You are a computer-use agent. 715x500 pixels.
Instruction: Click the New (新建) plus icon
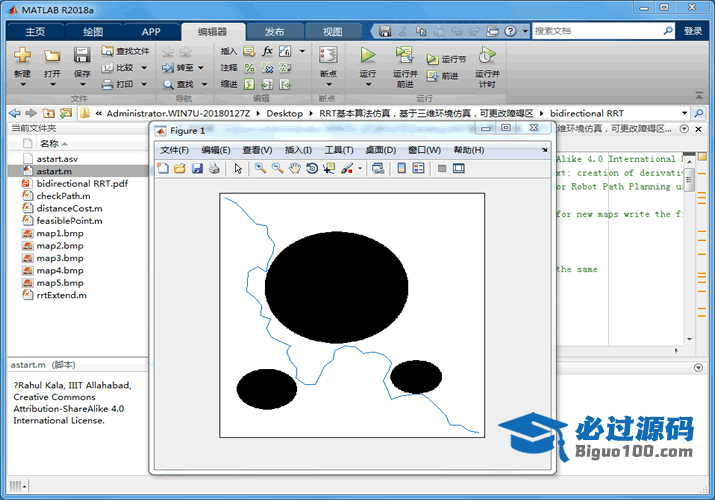pos(22,55)
